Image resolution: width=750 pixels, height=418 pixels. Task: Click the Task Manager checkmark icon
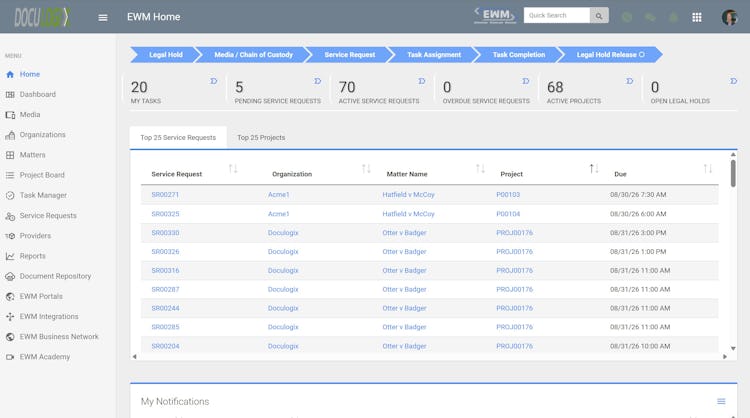click(10, 196)
